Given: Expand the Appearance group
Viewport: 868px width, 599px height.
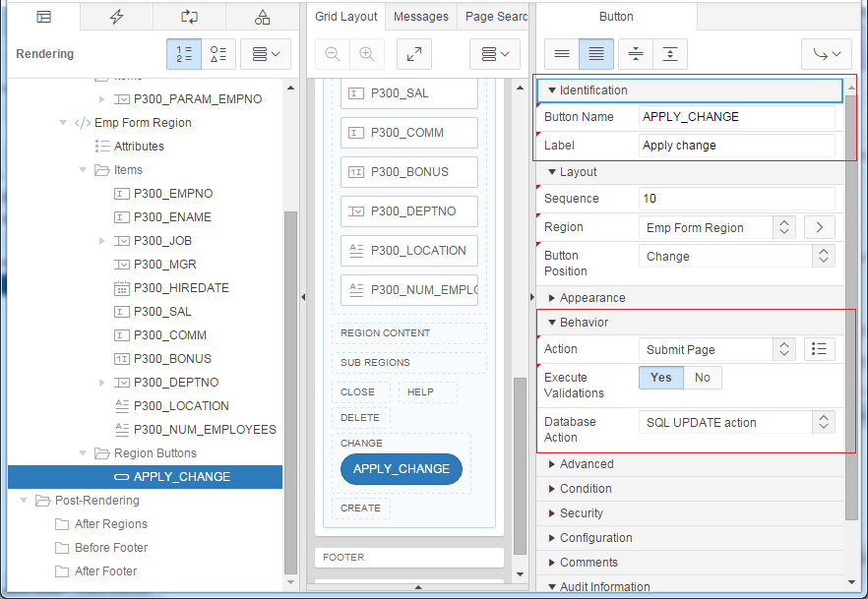Looking at the screenshot, I should coord(551,298).
